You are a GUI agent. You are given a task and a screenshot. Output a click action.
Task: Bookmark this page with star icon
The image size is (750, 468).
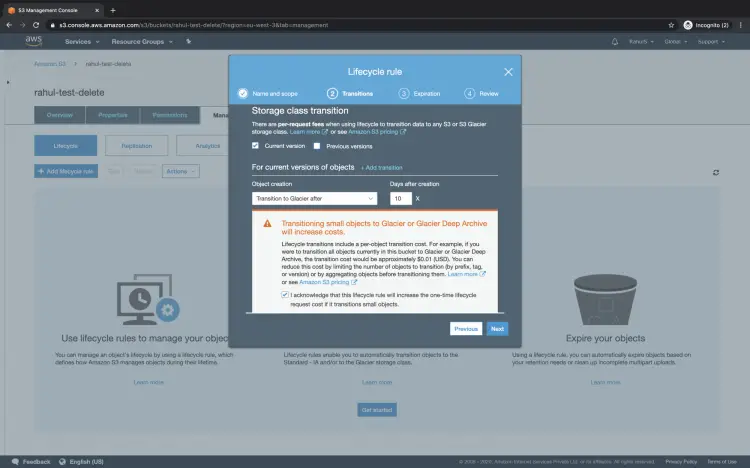click(x=671, y=25)
